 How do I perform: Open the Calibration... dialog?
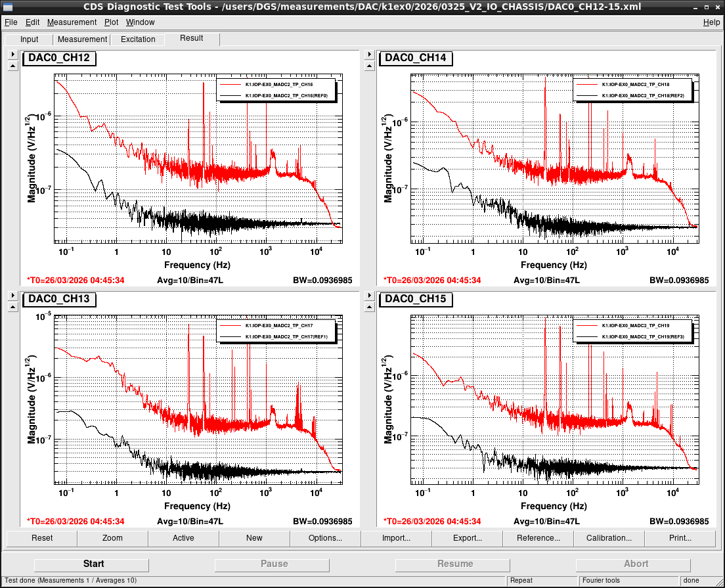(609, 538)
